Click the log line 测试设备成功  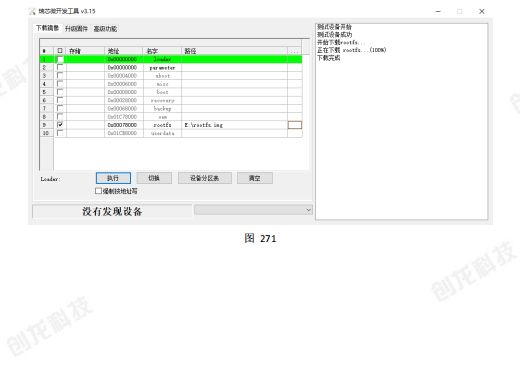pyautogui.click(x=334, y=35)
